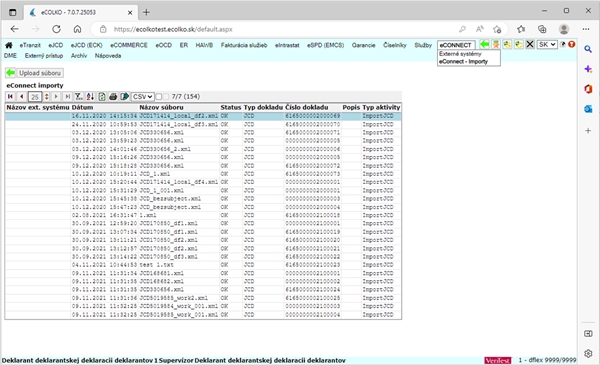The image size is (600, 365).
Task: Open the CSV export format dropdown
Action: pos(142,96)
